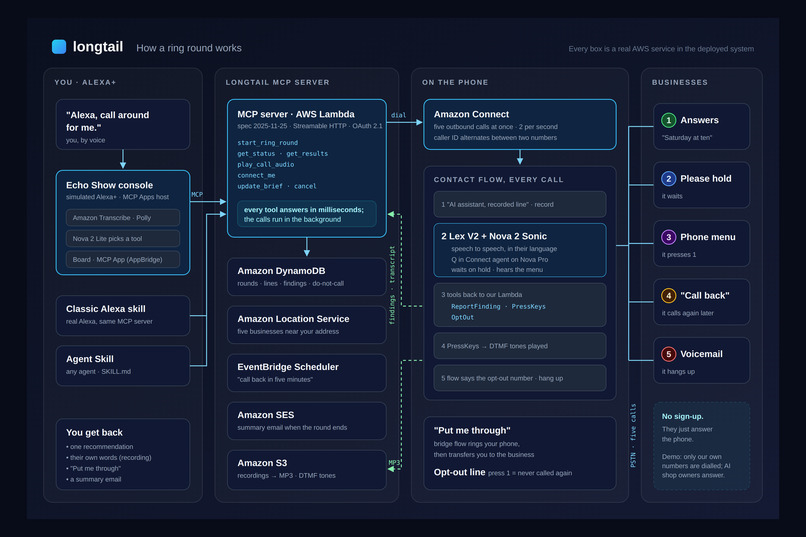Open the Amazon SES card

click(x=306, y=421)
